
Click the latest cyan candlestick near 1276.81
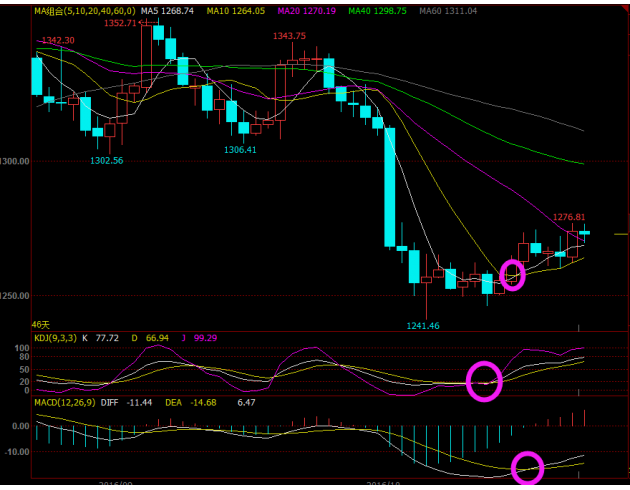(x=585, y=233)
